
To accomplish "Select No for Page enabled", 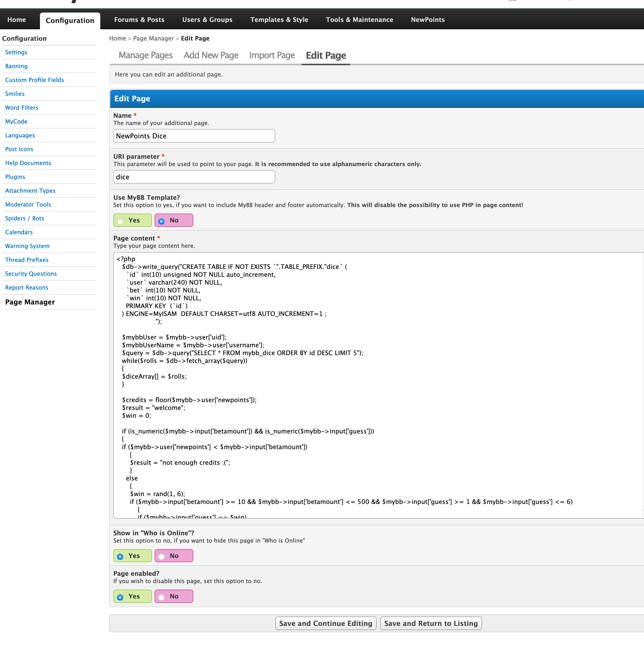I will click(174, 596).
